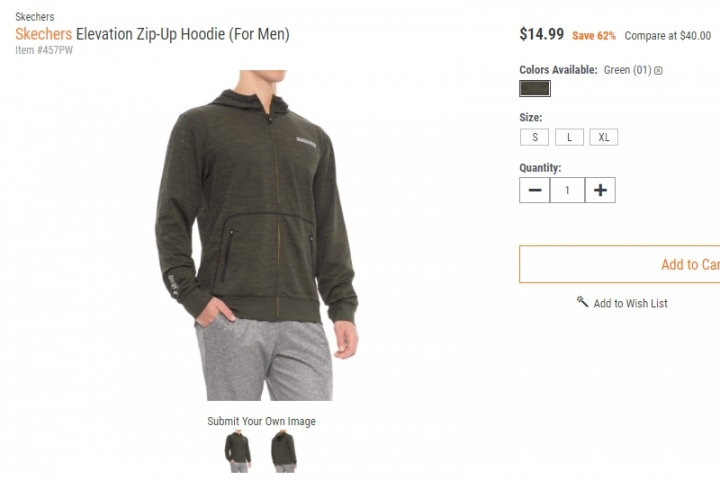View the back view hoodie thumbnail
720x480 pixels.
(x=284, y=451)
